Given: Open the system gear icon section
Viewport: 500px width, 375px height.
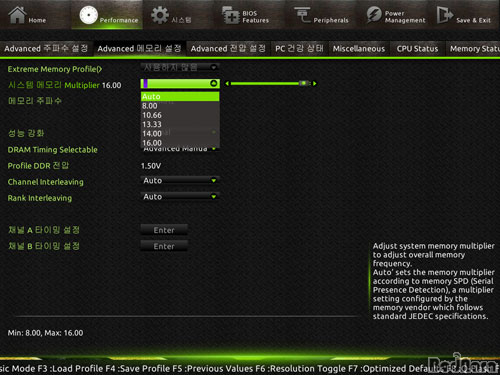Looking at the screenshot, I should pyautogui.click(x=160, y=15).
